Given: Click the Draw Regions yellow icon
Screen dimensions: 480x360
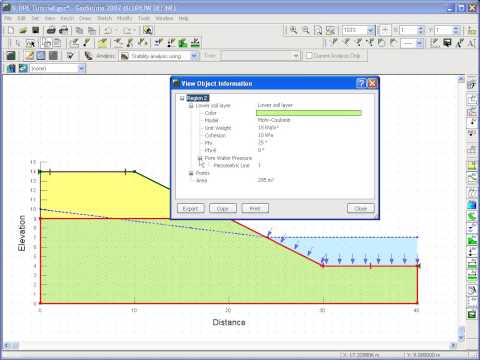Looking at the screenshot, I should tap(102, 43).
